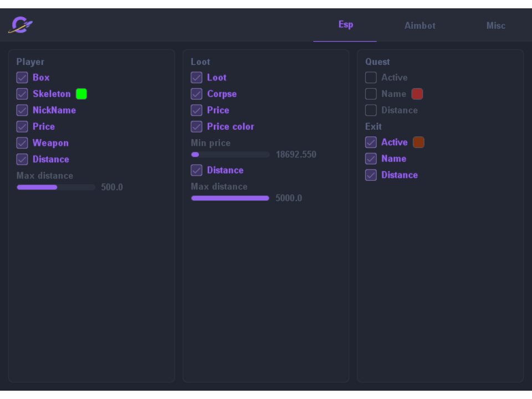Image resolution: width=532 pixels, height=399 pixels.
Task: Uncheck Distance in the Player panel
Action: pyautogui.click(x=22, y=159)
